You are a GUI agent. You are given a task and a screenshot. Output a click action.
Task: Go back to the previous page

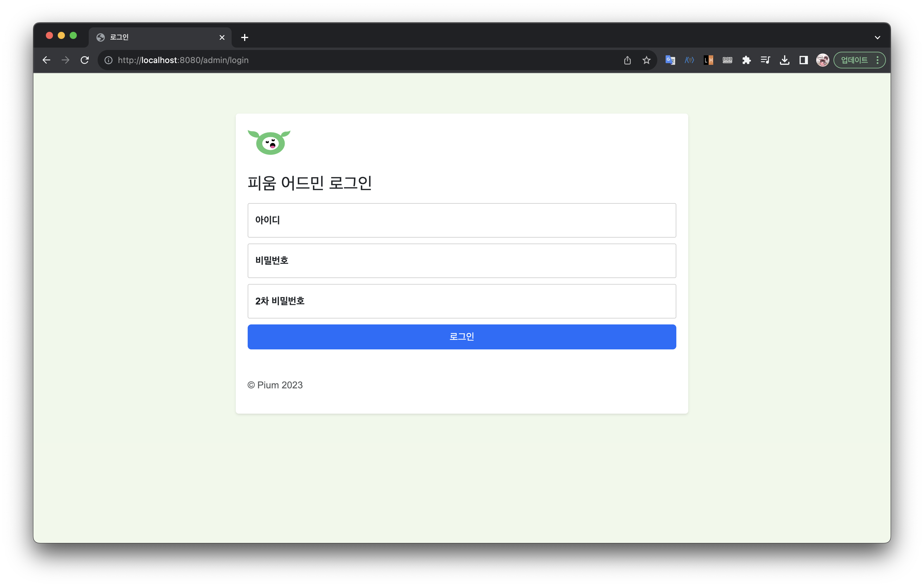coord(46,60)
